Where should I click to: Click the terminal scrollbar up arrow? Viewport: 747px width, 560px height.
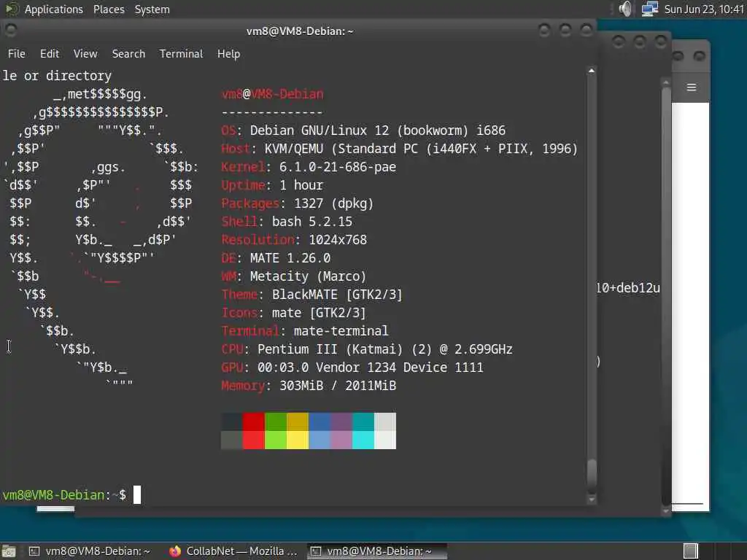pyautogui.click(x=591, y=71)
